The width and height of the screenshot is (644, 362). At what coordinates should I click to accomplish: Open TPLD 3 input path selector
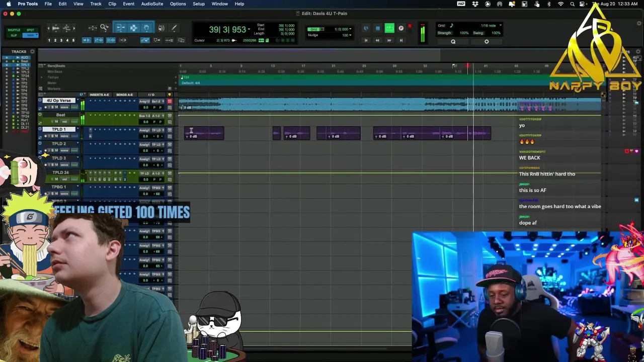[x=144, y=159]
